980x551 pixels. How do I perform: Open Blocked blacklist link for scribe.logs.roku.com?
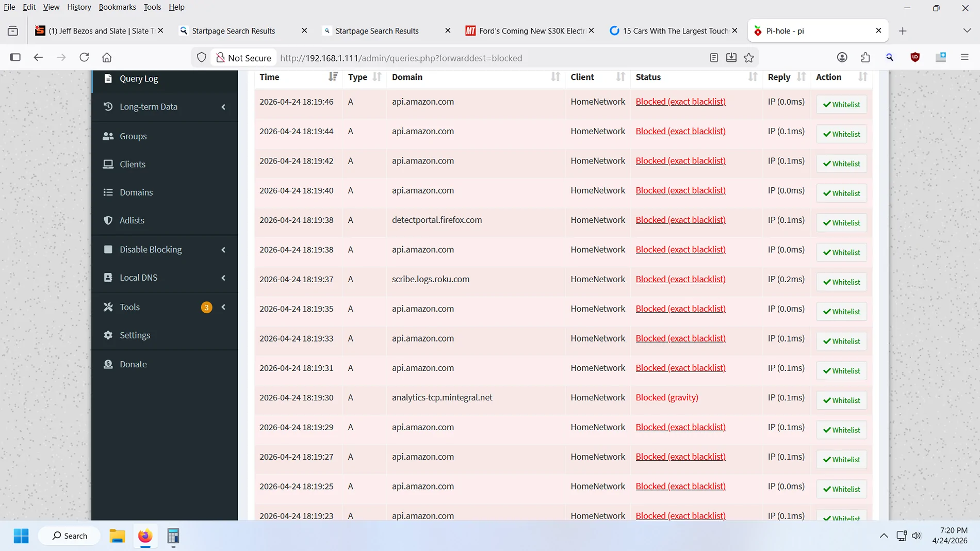[680, 279]
